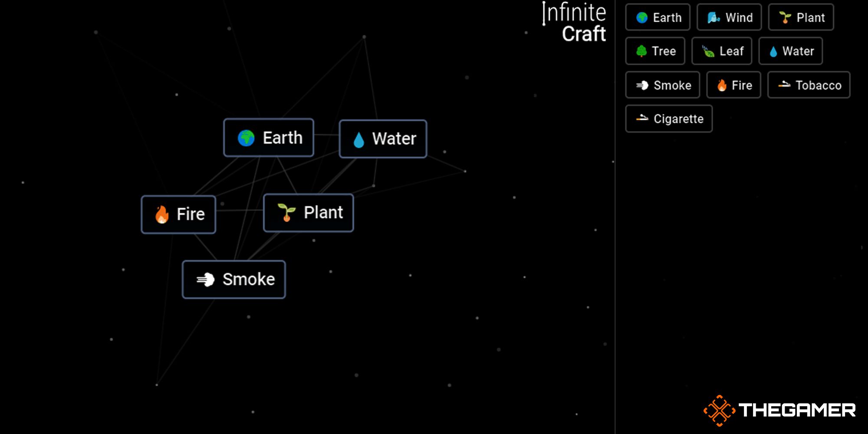Select the Tobacco element in the sidebar
The height and width of the screenshot is (434, 868).
[809, 85]
